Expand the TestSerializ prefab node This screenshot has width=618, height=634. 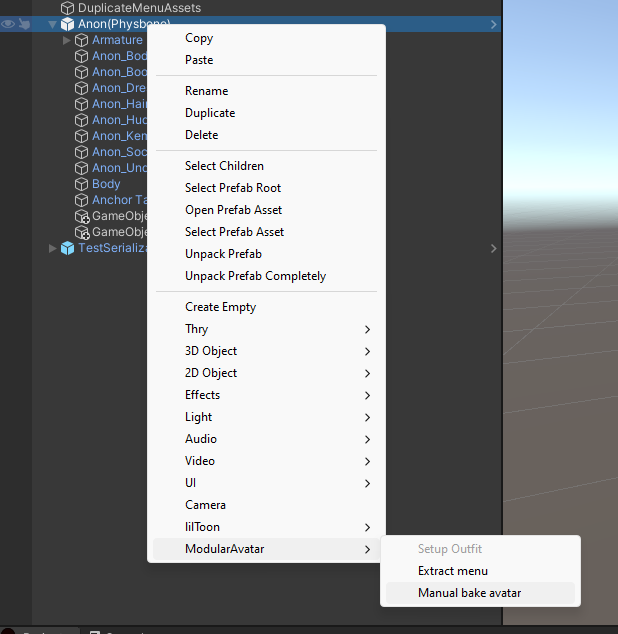(x=52, y=248)
